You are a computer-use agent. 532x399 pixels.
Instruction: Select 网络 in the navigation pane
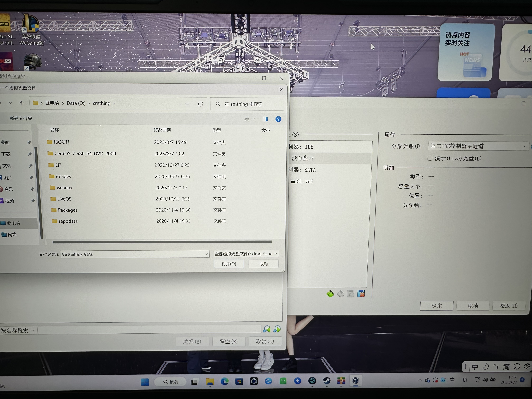tap(12, 234)
